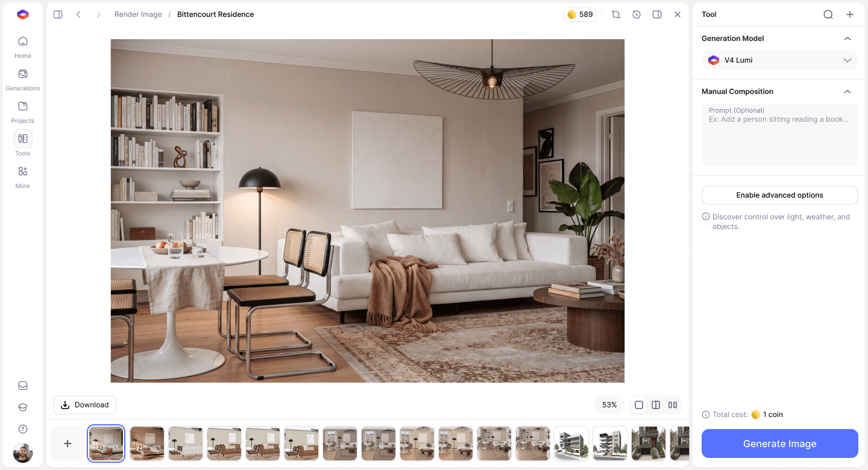Open the history clock icon
The height and width of the screenshot is (470, 868).
(x=637, y=14)
